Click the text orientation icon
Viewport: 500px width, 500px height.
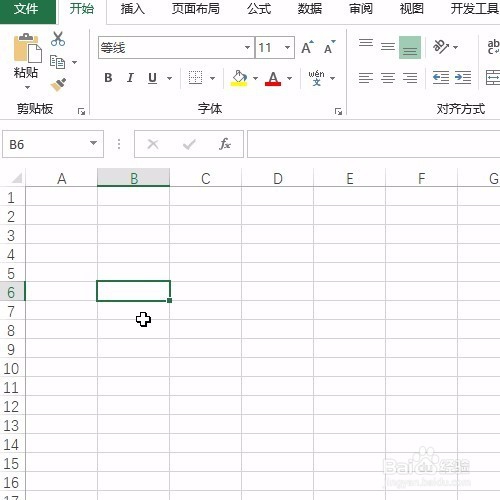441,47
